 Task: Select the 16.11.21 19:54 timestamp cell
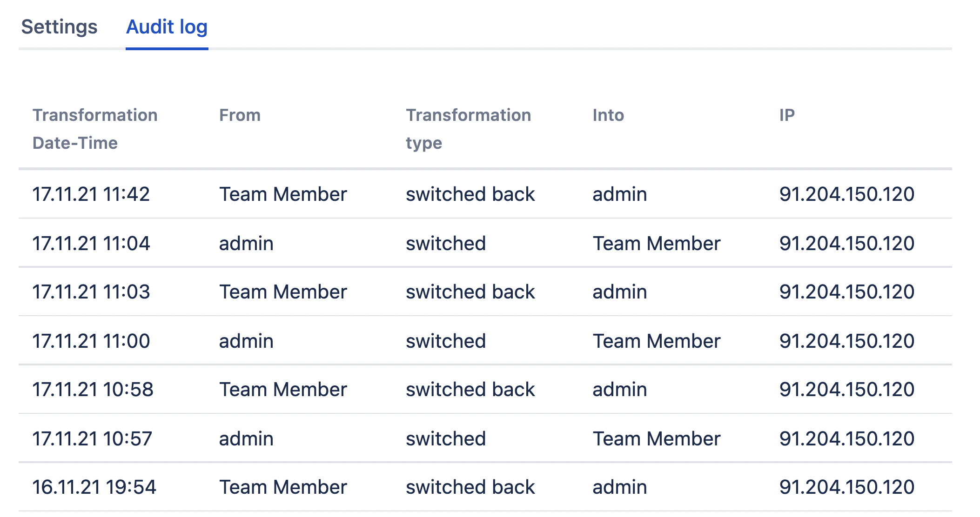coord(94,487)
